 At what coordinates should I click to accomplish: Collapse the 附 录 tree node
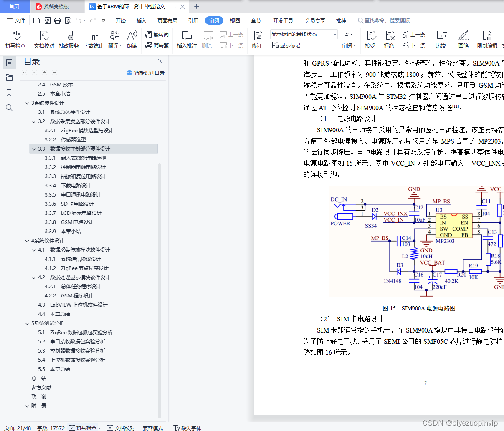(x=27, y=406)
